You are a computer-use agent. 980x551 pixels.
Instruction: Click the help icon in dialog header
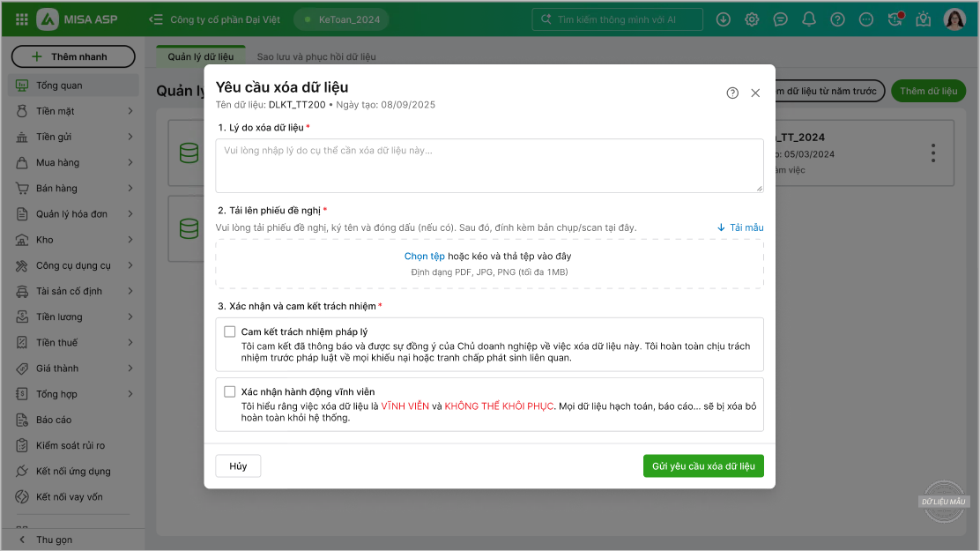732,93
